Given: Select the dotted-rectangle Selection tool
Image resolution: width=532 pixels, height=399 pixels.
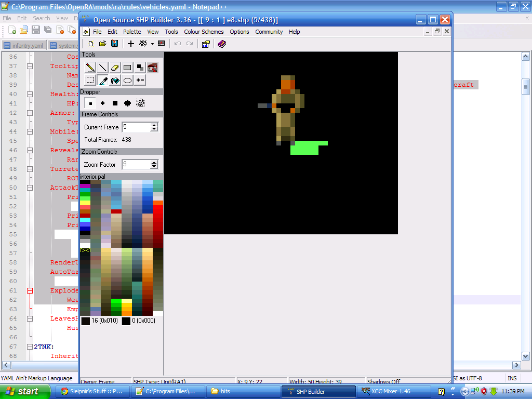Looking at the screenshot, I should (x=90, y=80).
